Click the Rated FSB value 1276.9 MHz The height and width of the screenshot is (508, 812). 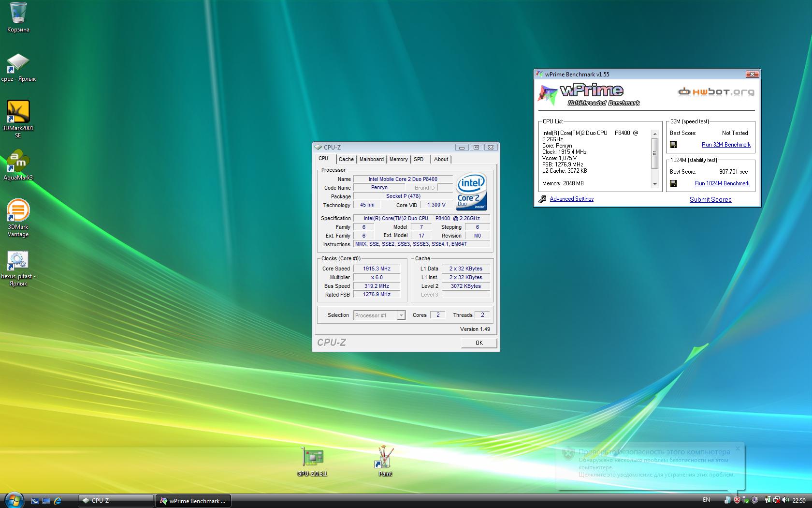(377, 294)
